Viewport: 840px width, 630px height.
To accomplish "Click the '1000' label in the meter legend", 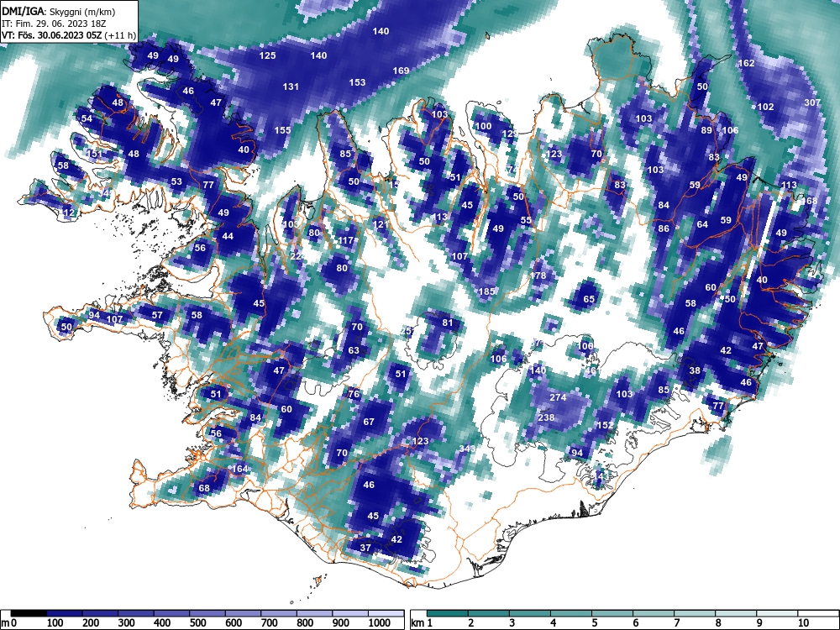I will (380, 623).
